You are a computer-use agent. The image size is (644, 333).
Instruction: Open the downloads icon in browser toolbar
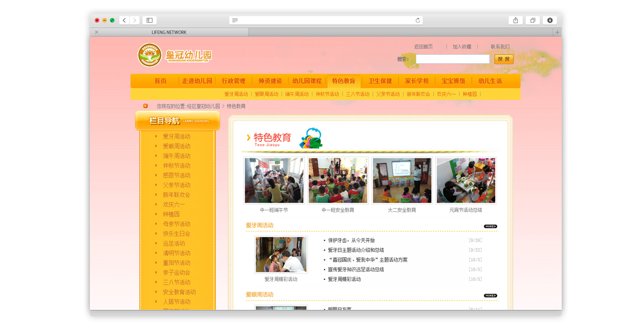pyautogui.click(x=550, y=20)
